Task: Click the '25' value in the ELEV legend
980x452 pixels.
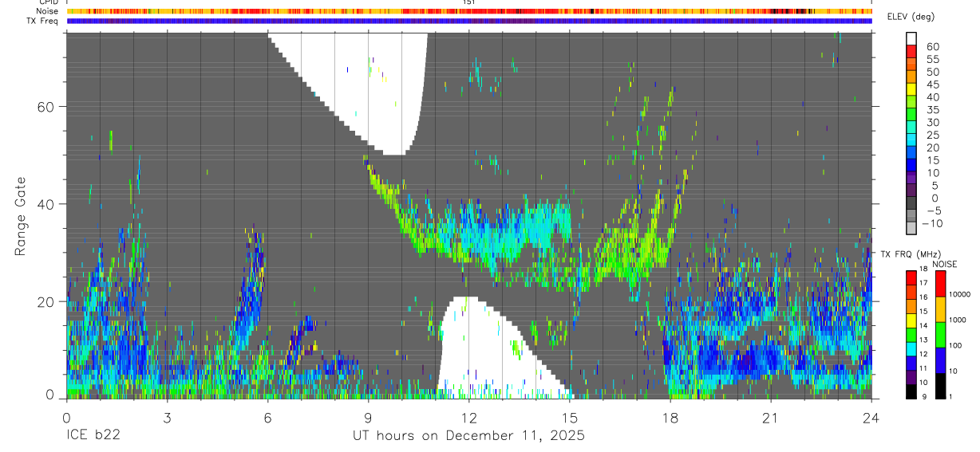Action: 932,135
